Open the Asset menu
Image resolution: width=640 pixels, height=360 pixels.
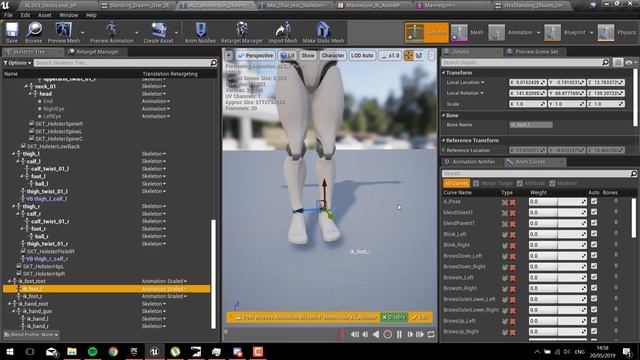click(44, 15)
